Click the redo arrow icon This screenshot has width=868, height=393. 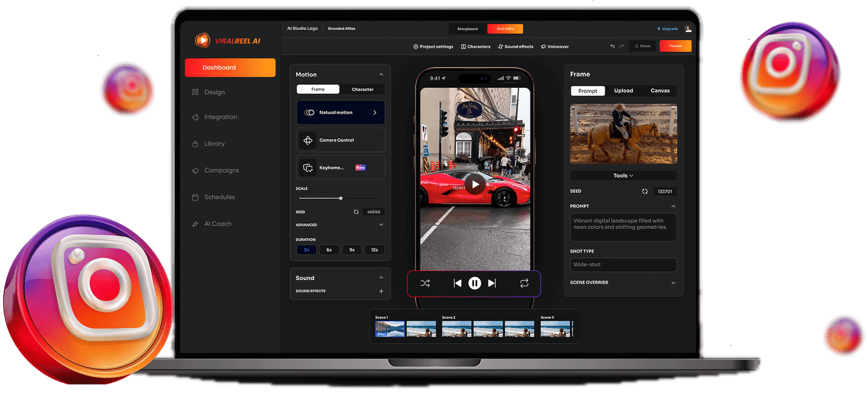click(622, 46)
